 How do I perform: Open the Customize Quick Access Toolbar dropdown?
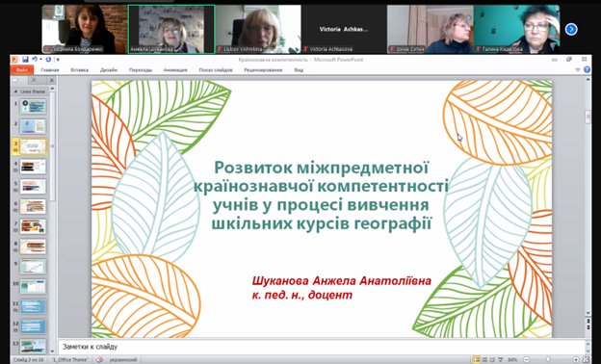(58, 60)
